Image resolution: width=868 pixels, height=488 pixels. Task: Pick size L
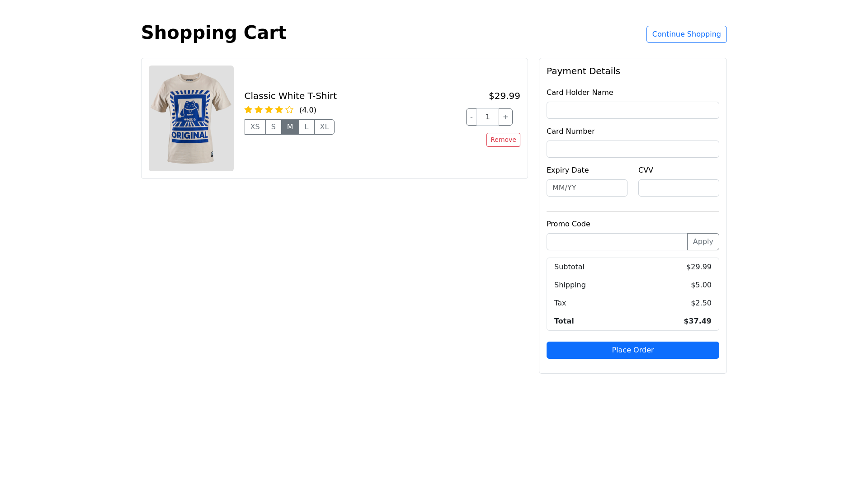307,127
